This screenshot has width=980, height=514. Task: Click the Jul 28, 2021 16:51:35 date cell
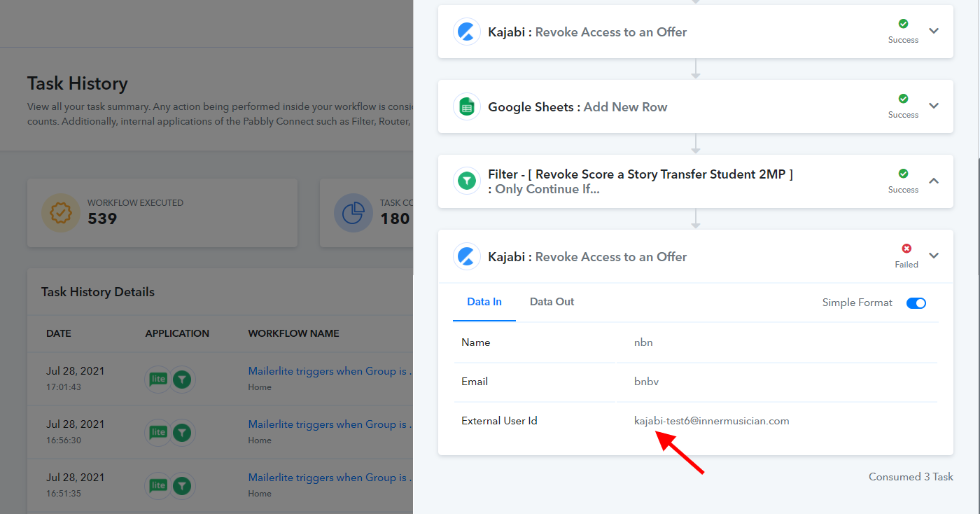(x=76, y=484)
